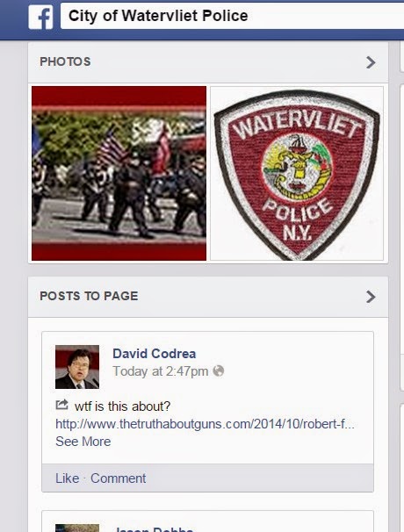The height and width of the screenshot is (532, 404).
Task: Open the POSTS TO PAGE header
Action: click(x=89, y=296)
